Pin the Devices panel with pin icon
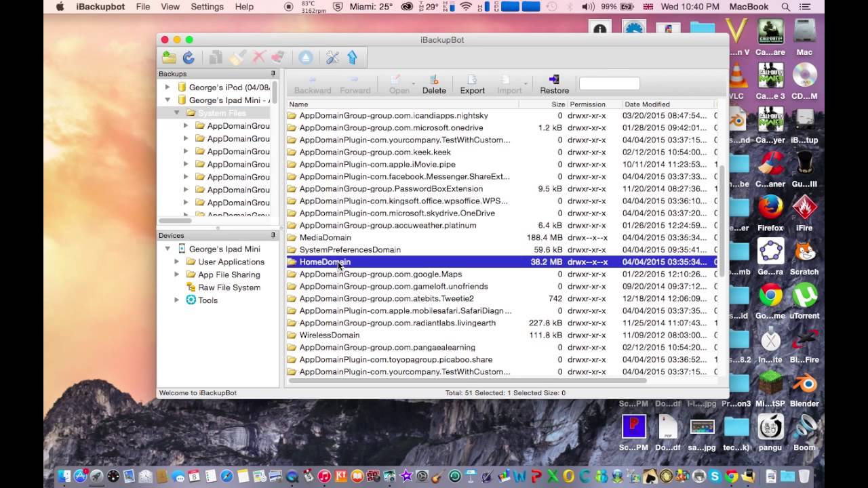This screenshot has height=488, width=868. coord(273,235)
